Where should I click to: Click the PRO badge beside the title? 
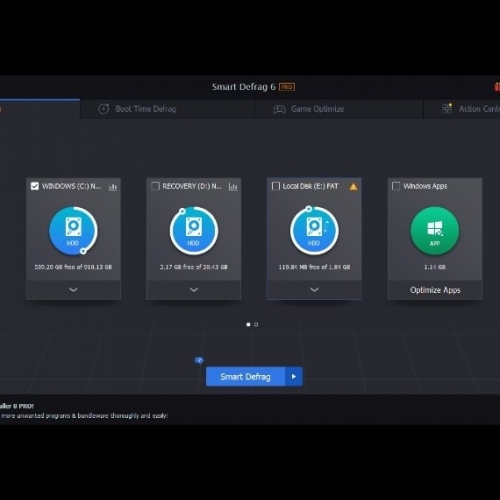point(287,87)
